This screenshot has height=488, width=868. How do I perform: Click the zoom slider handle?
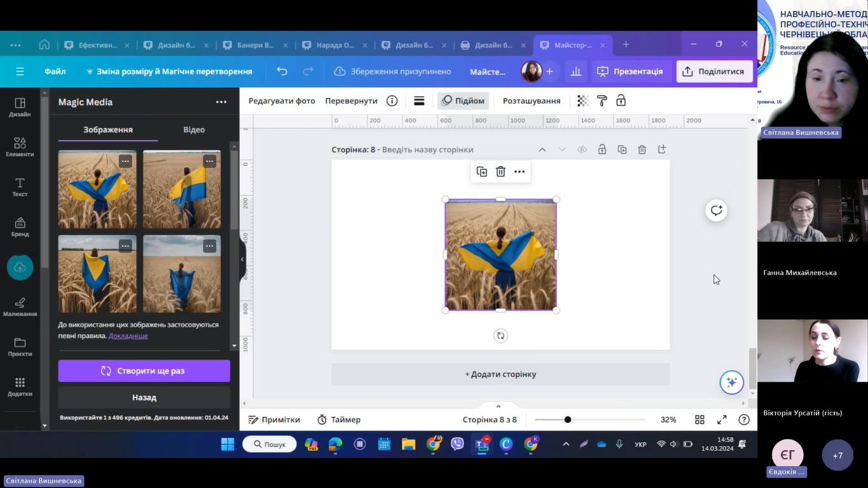(568, 420)
